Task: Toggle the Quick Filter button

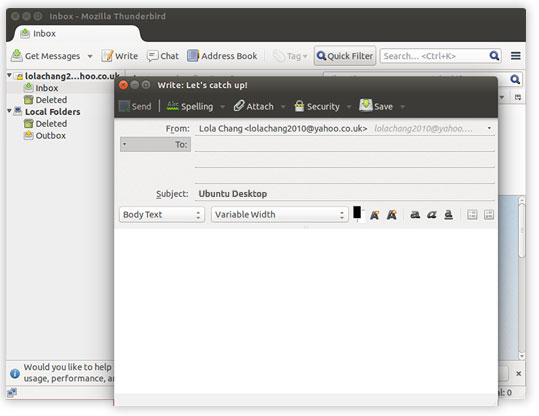Action: tap(344, 56)
